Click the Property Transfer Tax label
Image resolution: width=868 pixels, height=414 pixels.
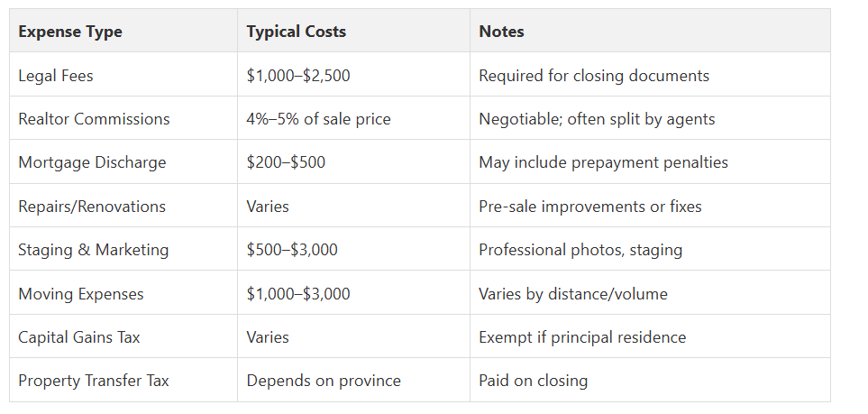[94, 381]
